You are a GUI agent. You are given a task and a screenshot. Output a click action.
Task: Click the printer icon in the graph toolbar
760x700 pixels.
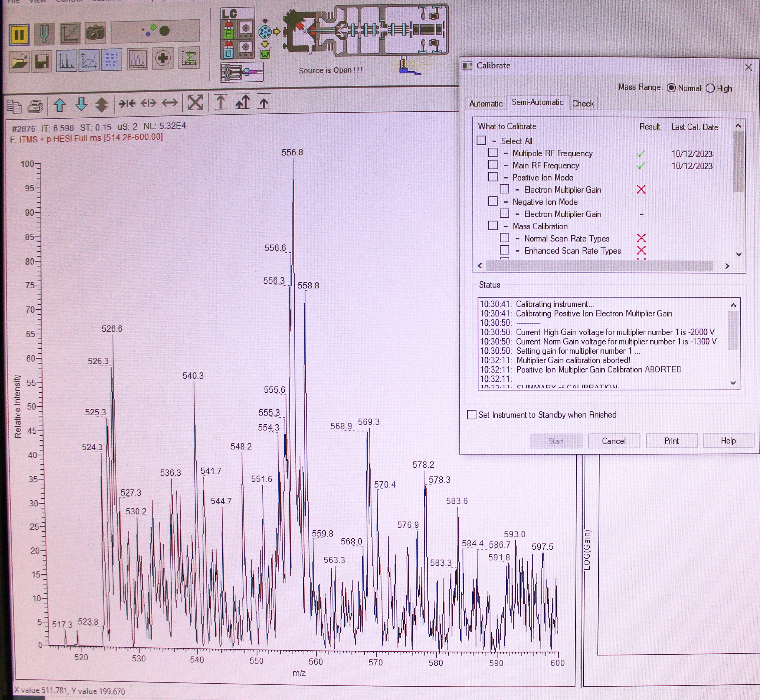[36, 106]
